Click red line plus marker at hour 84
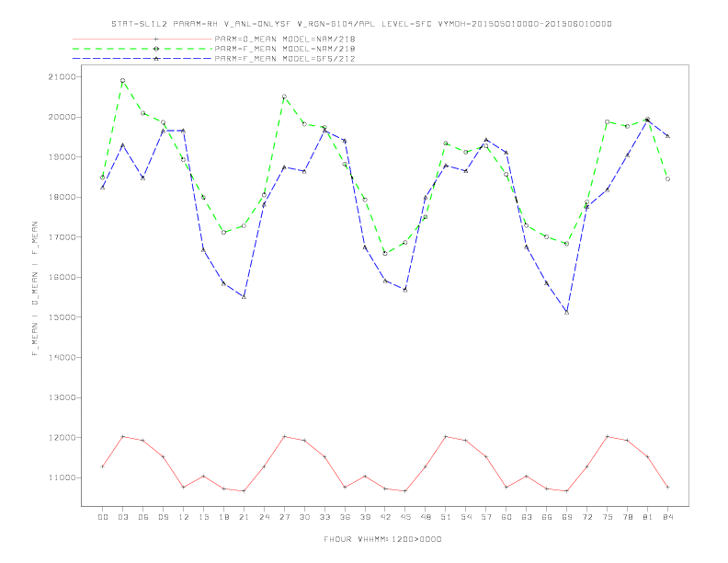The height and width of the screenshot is (563, 728). [667, 487]
